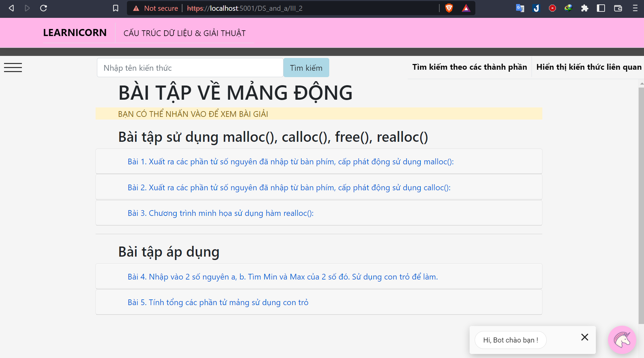Click 'Hiển thị kiến thức liên quan' toggle
The image size is (644, 358).
(589, 67)
